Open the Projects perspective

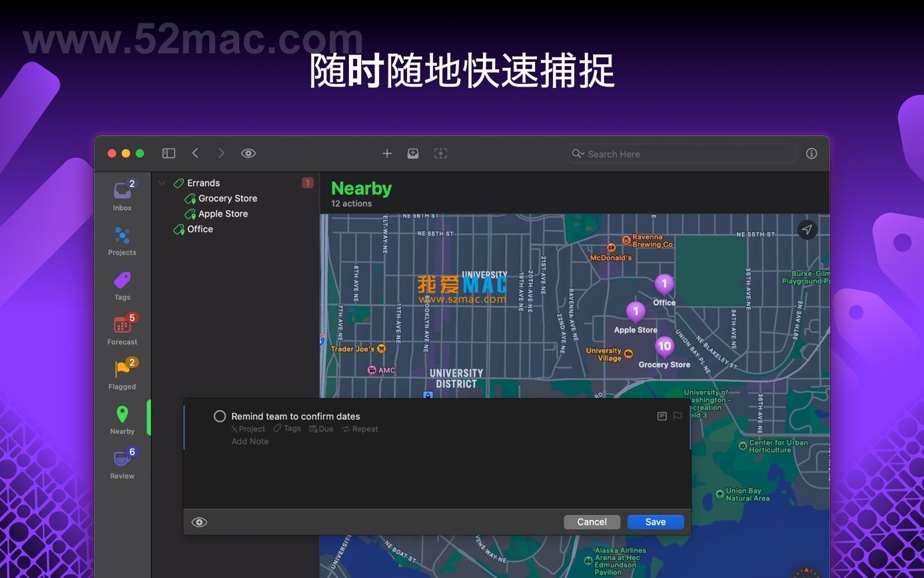pos(122,241)
